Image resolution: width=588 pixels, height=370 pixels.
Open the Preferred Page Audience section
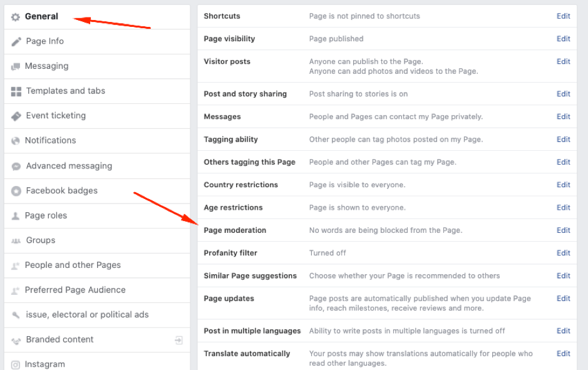coord(75,290)
